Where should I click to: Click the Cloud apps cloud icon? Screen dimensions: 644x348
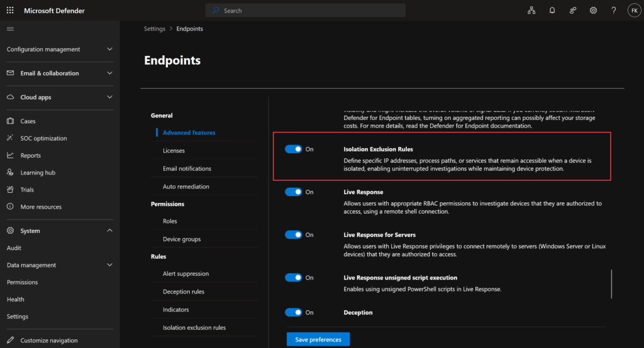(x=10, y=97)
